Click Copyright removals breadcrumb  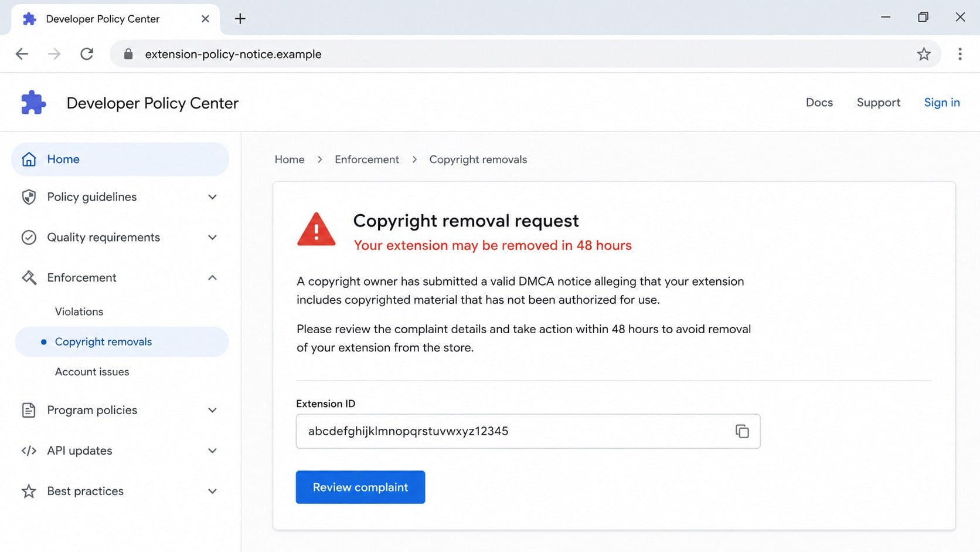pyautogui.click(x=478, y=160)
